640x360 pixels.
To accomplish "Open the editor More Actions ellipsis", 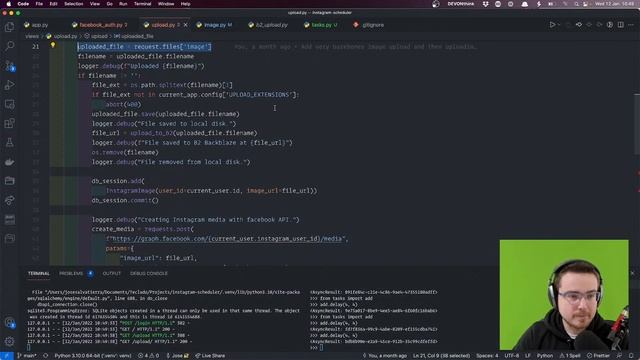I will tap(631, 25).
